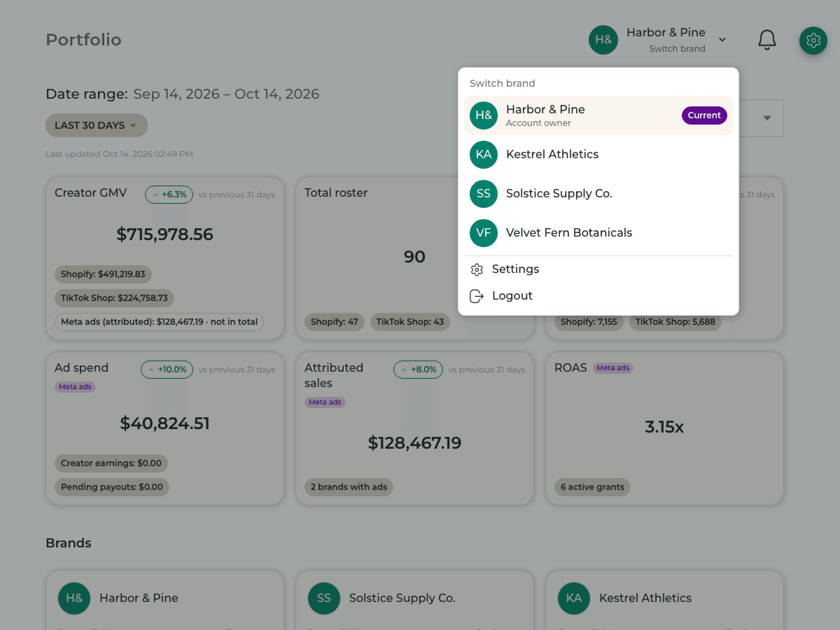
Task: Switch to Solstice Supply Co. brand
Action: (x=598, y=194)
